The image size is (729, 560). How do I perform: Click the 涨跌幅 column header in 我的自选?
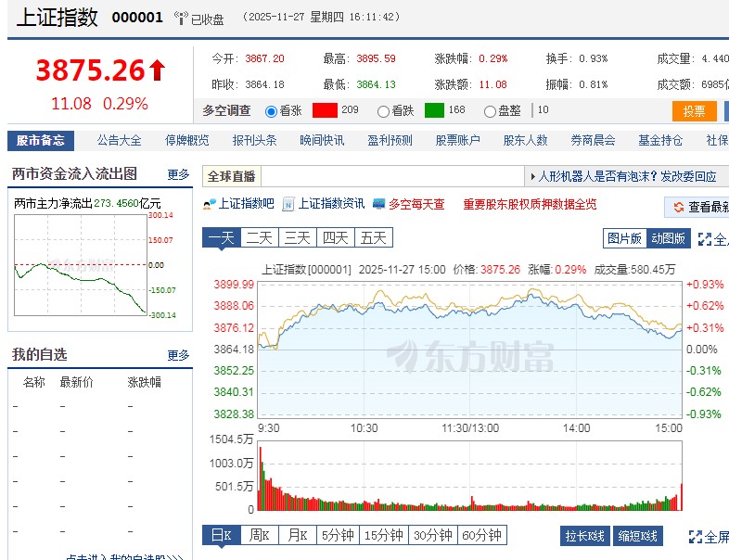point(144,383)
